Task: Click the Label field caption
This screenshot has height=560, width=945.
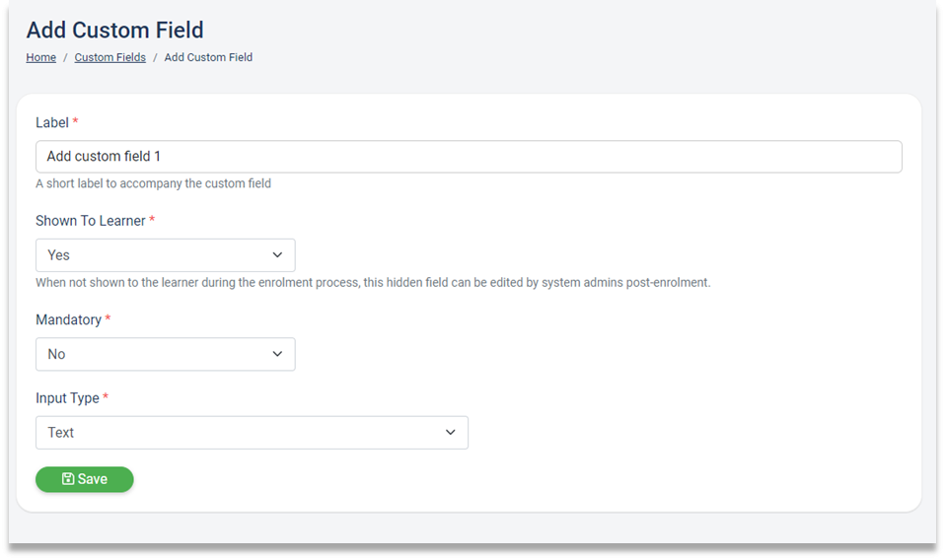Action: (52, 123)
